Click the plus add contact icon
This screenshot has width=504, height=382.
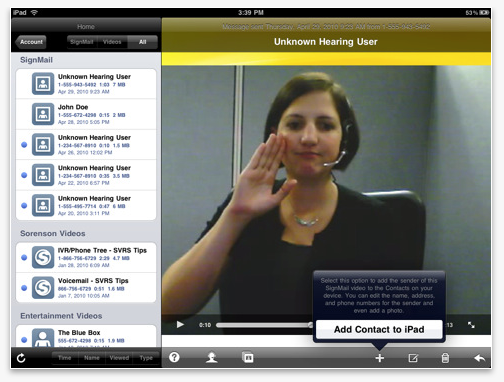(x=379, y=358)
